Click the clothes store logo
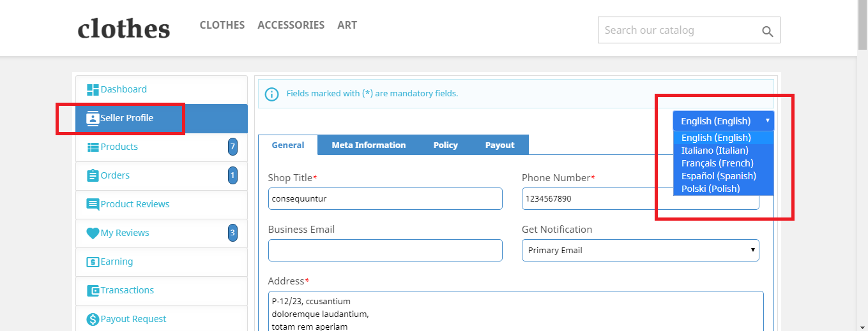Screen dimensions: 868x331 pyautogui.click(x=124, y=29)
